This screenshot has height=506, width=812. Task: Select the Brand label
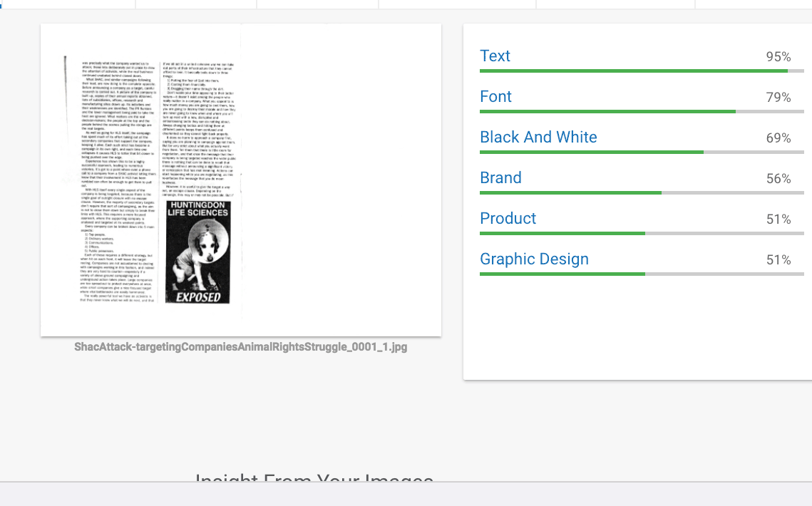tap(500, 177)
